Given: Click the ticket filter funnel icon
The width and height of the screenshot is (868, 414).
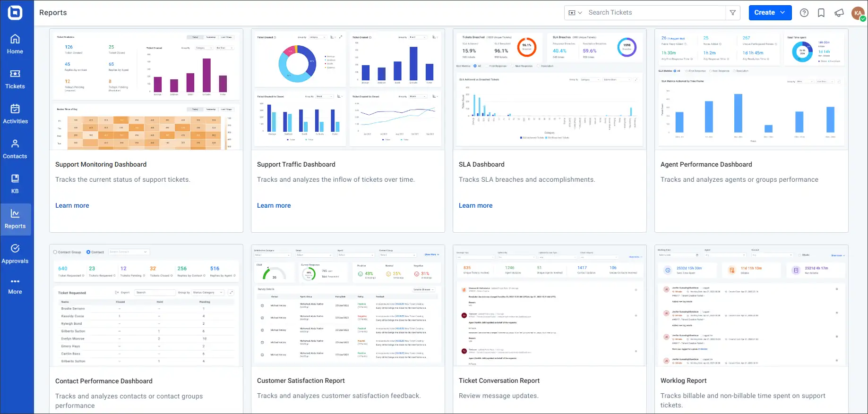Looking at the screenshot, I should coord(733,13).
